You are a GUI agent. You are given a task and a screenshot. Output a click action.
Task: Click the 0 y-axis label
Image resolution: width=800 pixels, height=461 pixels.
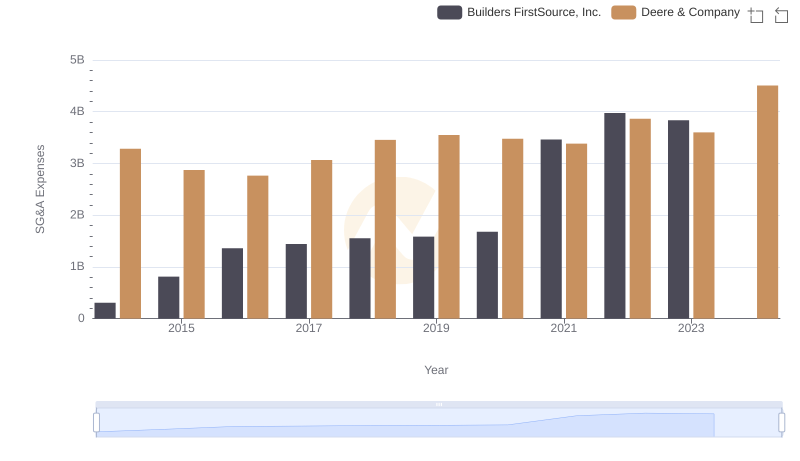coord(81,319)
